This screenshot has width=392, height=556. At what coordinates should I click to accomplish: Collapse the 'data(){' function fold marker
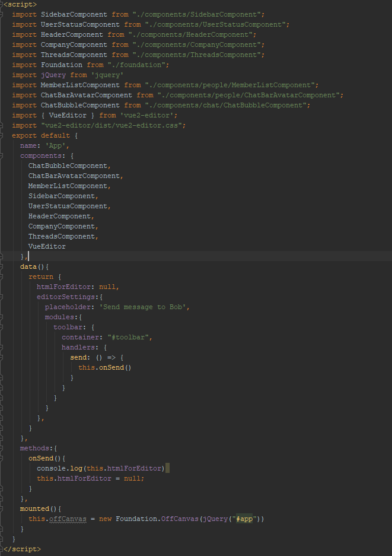click(1, 266)
